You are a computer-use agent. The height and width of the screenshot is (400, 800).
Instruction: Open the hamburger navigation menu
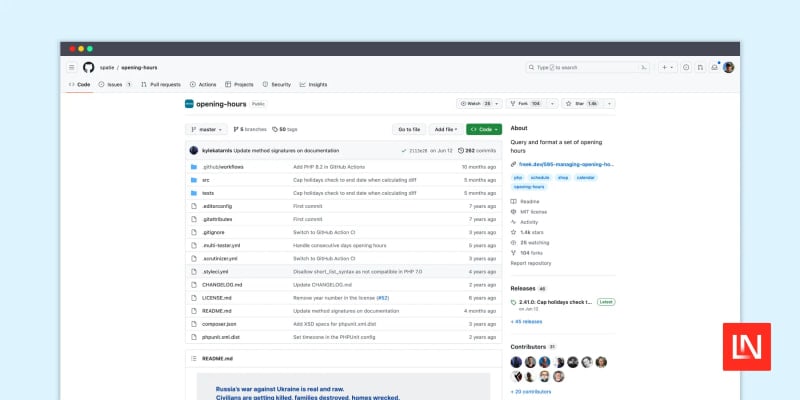71,67
